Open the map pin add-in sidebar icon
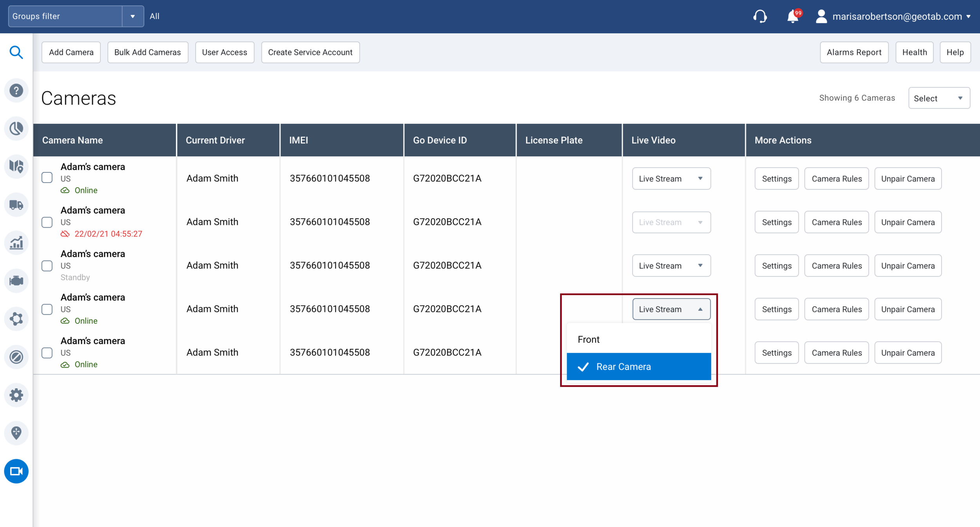 point(16,433)
